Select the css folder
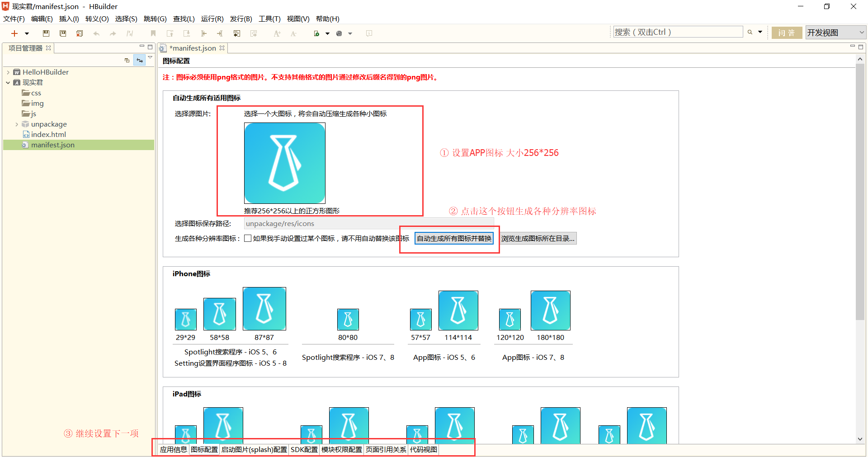Viewport: 868px width, 457px height. point(32,93)
